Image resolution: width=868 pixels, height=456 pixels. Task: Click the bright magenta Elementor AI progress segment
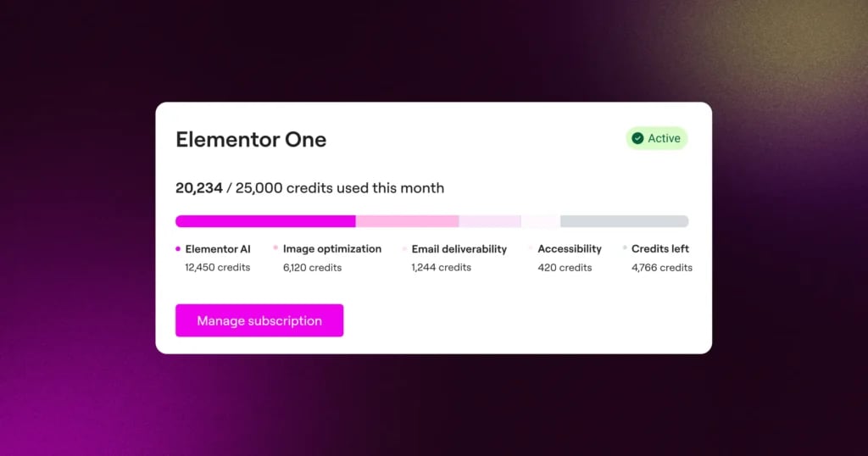[265, 221]
